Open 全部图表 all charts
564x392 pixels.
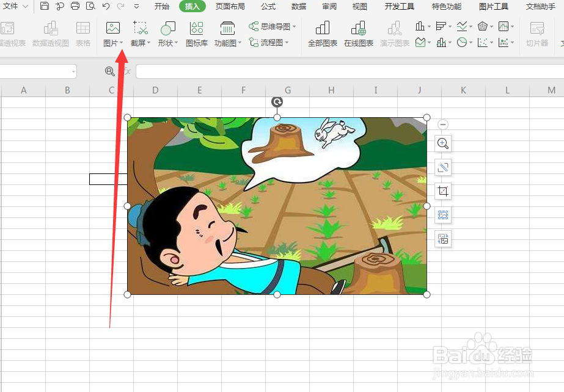coord(323,34)
